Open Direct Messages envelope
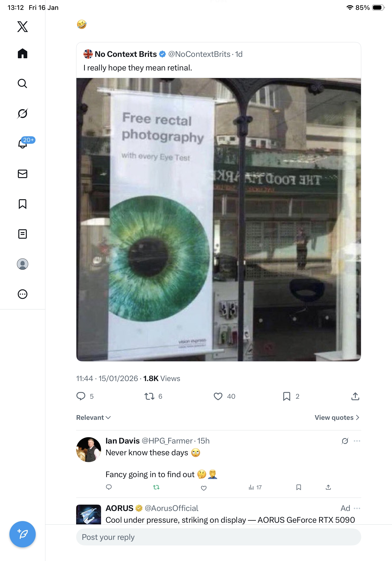Viewport: 392px width, 561px height. click(x=23, y=174)
